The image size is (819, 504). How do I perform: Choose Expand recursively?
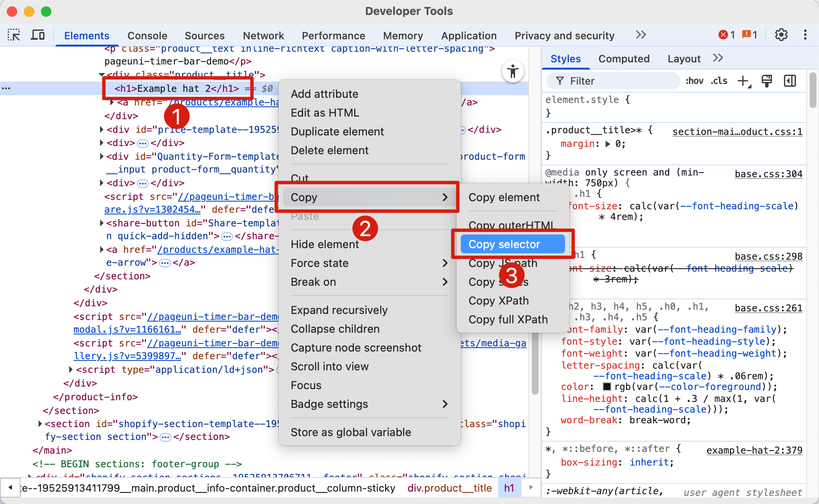click(369, 310)
